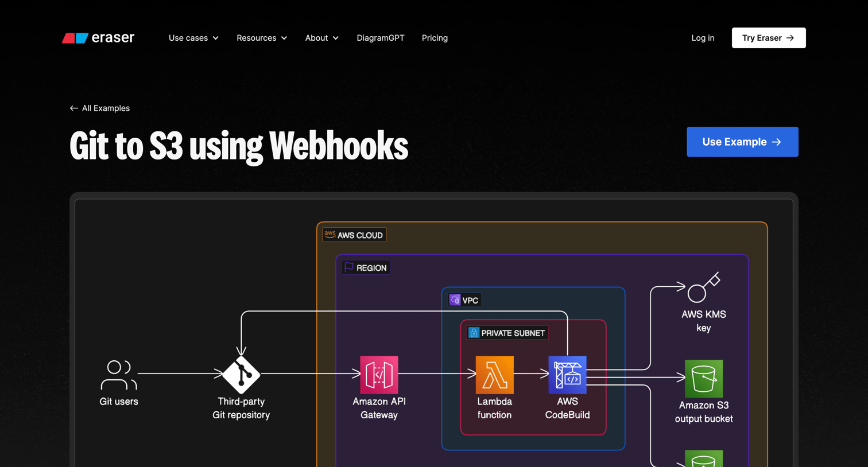Screen dimensions: 868x467
Task: Select the Git users icon in the diagram
Action: coord(119,375)
